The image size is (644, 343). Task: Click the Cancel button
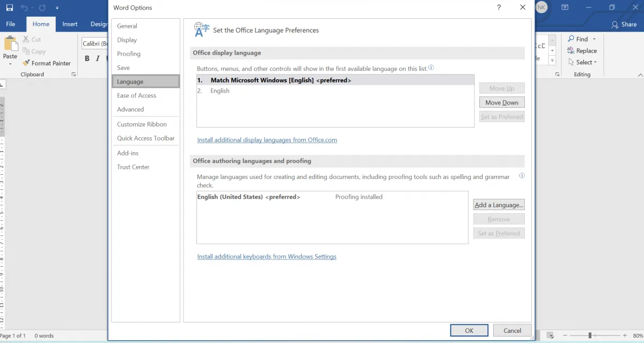(x=513, y=331)
